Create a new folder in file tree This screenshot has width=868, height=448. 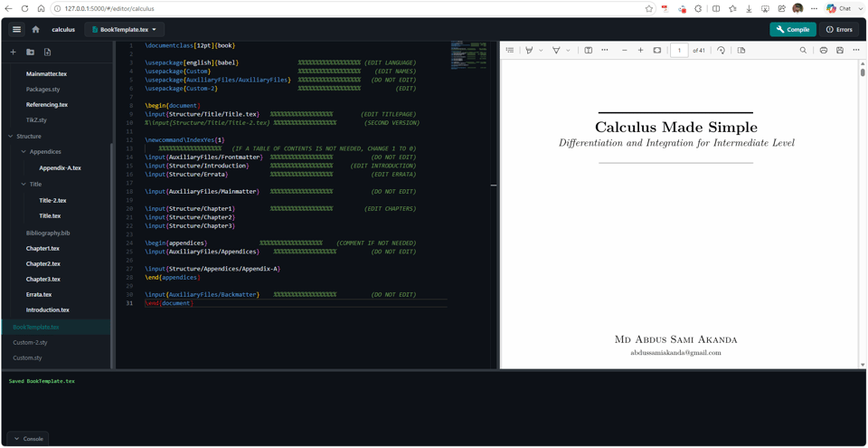point(31,52)
